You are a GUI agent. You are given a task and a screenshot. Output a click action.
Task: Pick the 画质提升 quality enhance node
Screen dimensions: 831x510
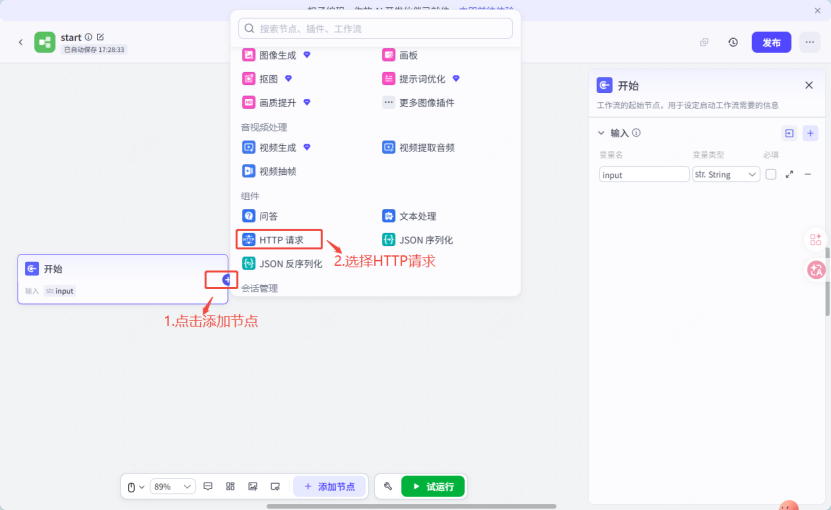277,102
